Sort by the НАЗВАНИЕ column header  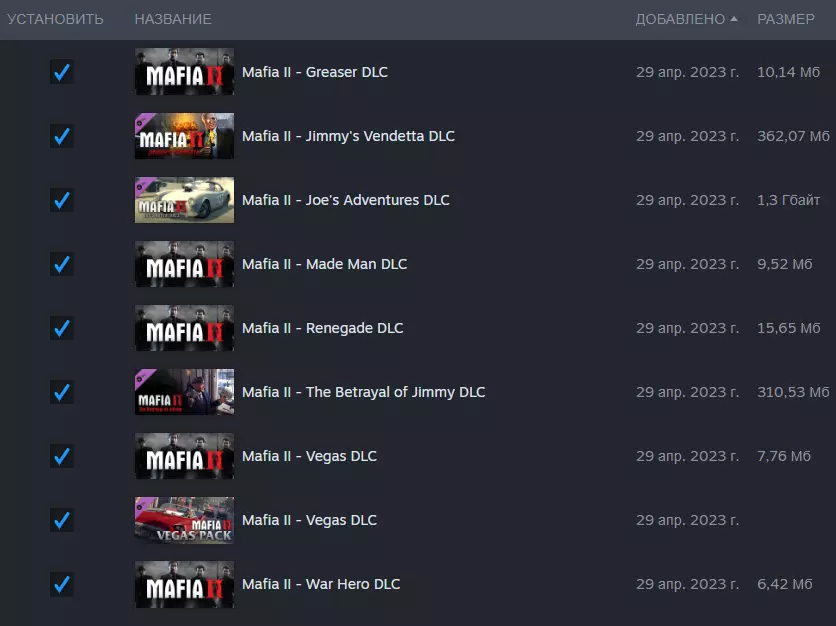pos(173,19)
